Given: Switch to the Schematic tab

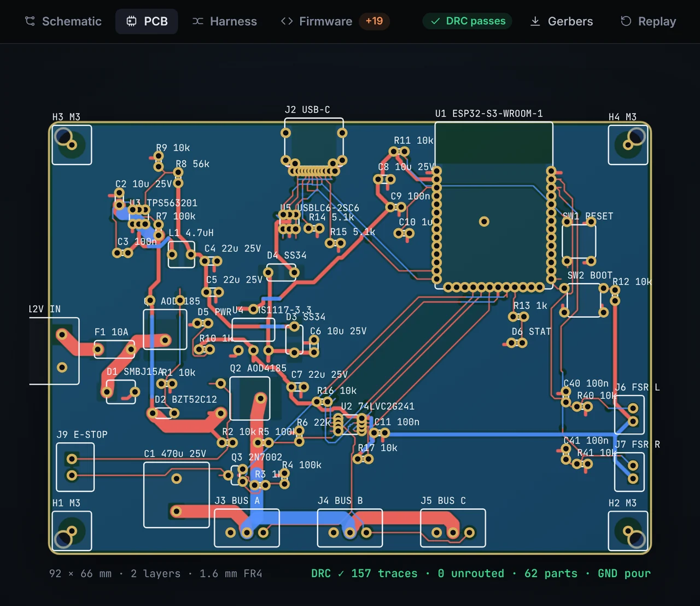Looking at the screenshot, I should pyautogui.click(x=63, y=21).
